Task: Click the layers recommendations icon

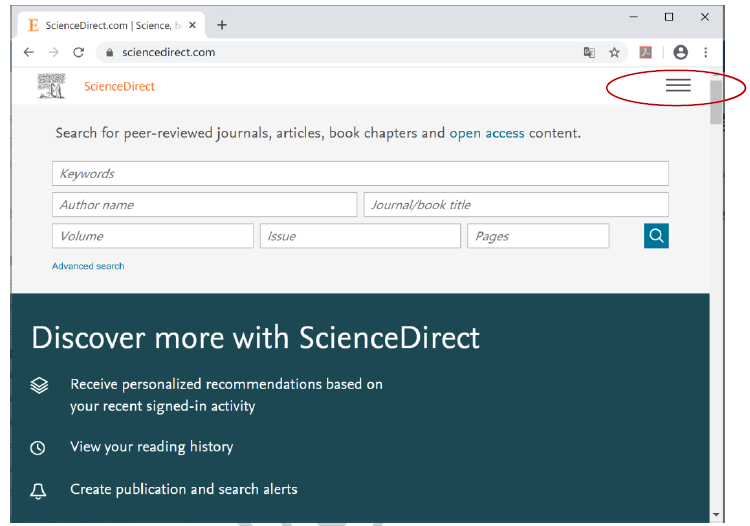Action: click(x=39, y=385)
